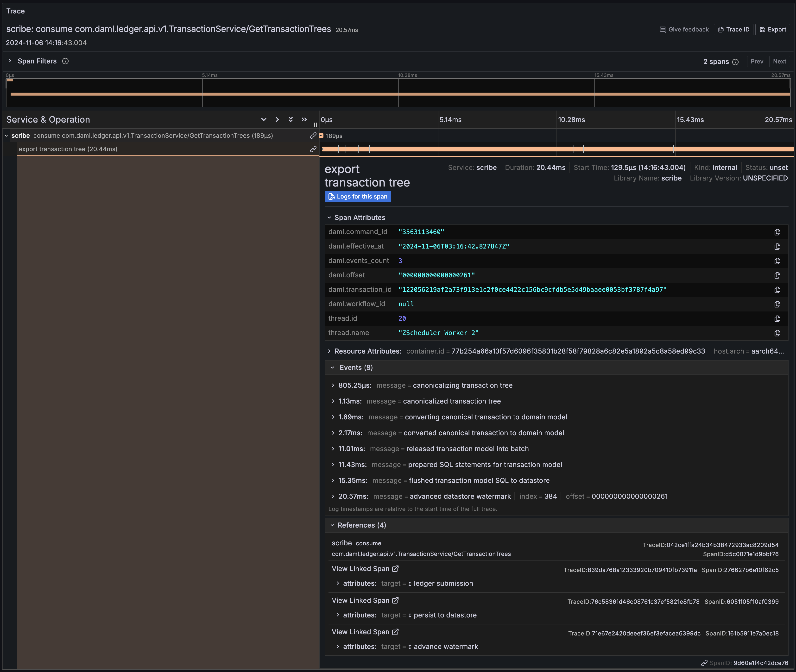Expand the Resource Attributes section
The image size is (796, 672).
pyautogui.click(x=329, y=351)
